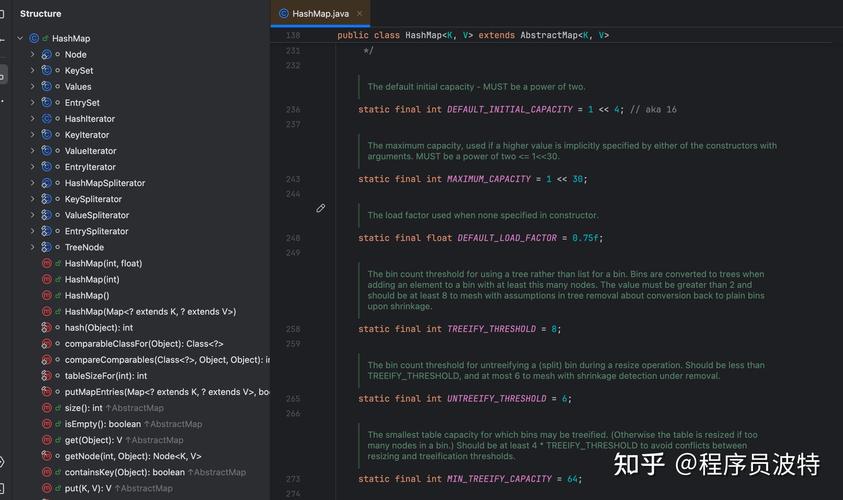
Task: Click the tableSizeFor(int) method icon
Action: point(47,376)
